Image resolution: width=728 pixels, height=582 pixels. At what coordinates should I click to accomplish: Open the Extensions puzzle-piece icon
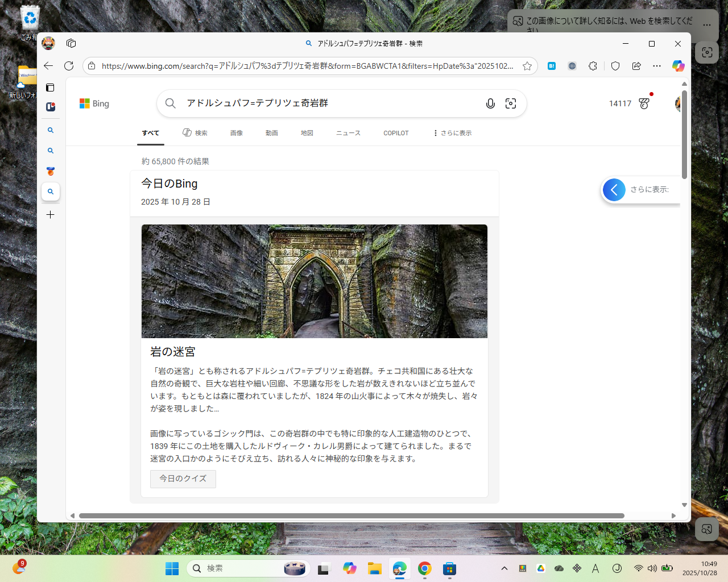(593, 66)
